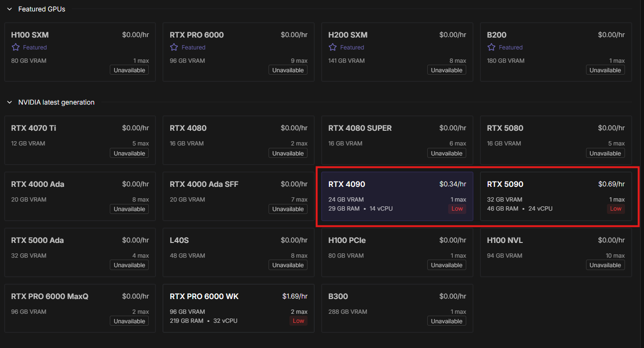The height and width of the screenshot is (348, 644).
Task: Pick the L40S GPU card
Action: 239,252
